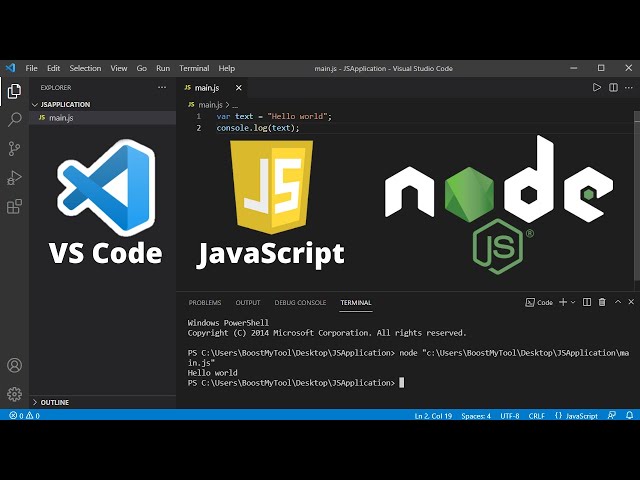Screen dimensions: 640x480
Task: Split the terminal panel
Action: point(587,302)
